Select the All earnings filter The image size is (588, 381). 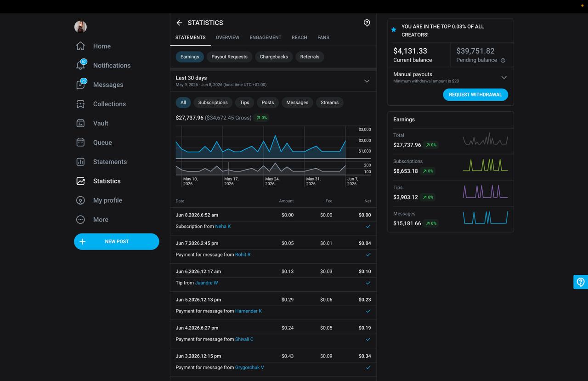pos(183,102)
